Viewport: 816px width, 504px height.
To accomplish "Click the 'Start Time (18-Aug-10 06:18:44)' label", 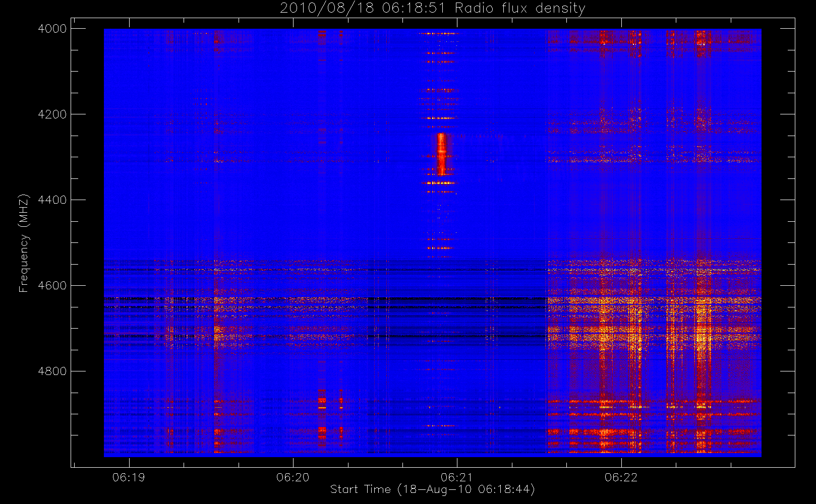I will pos(432,489).
